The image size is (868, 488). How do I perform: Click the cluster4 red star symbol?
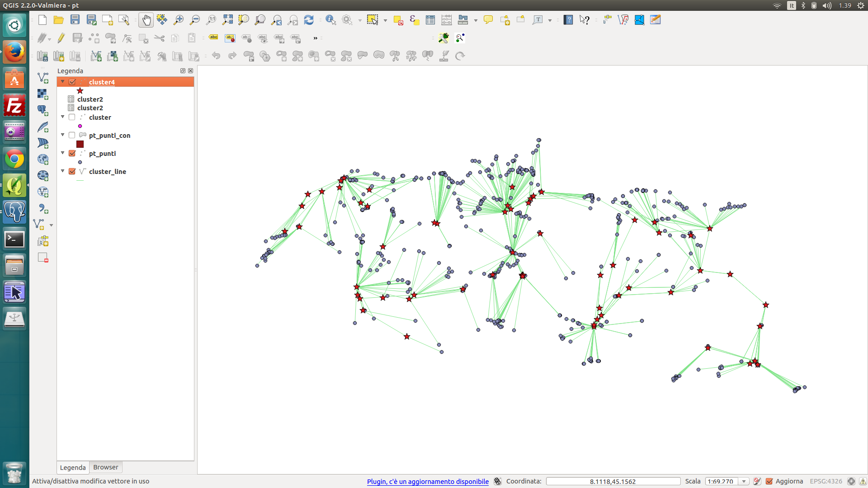point(80,91)
